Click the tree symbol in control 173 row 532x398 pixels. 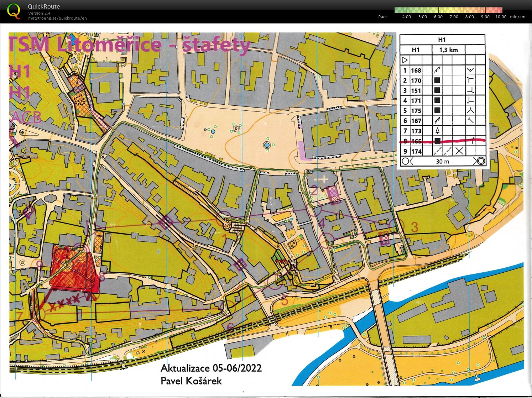coord(437,131)
